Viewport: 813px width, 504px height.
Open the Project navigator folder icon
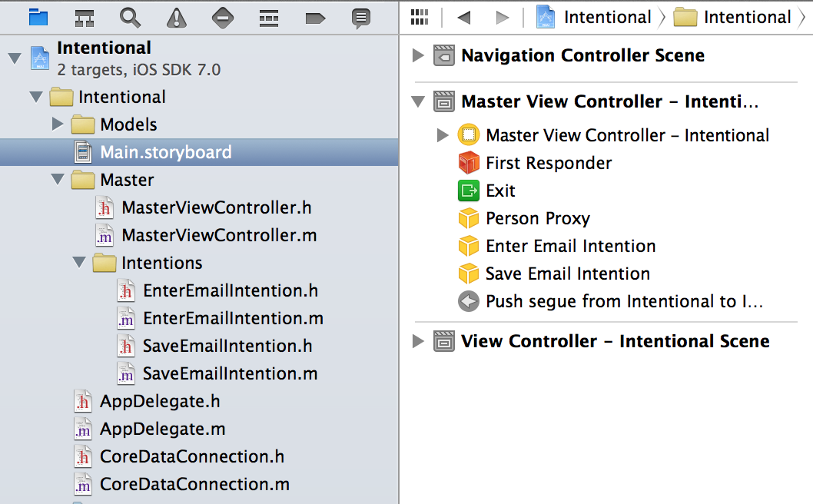point(38,17)
